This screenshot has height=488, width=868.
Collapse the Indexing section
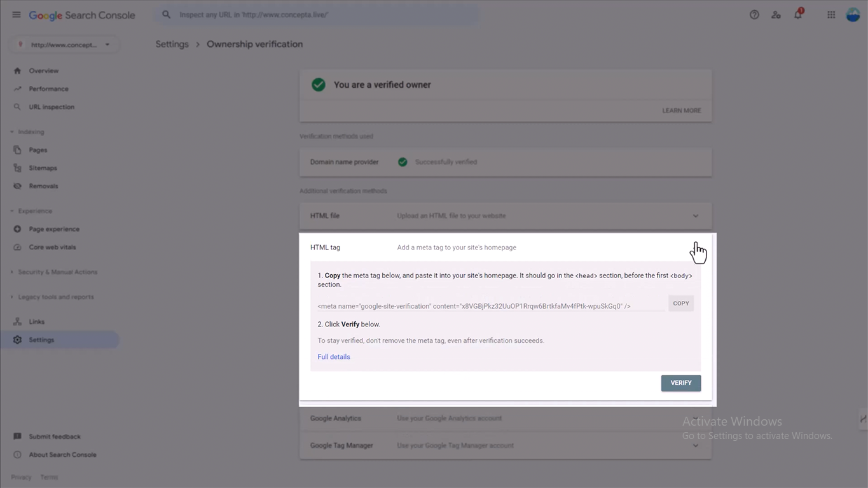pos(29,132)
